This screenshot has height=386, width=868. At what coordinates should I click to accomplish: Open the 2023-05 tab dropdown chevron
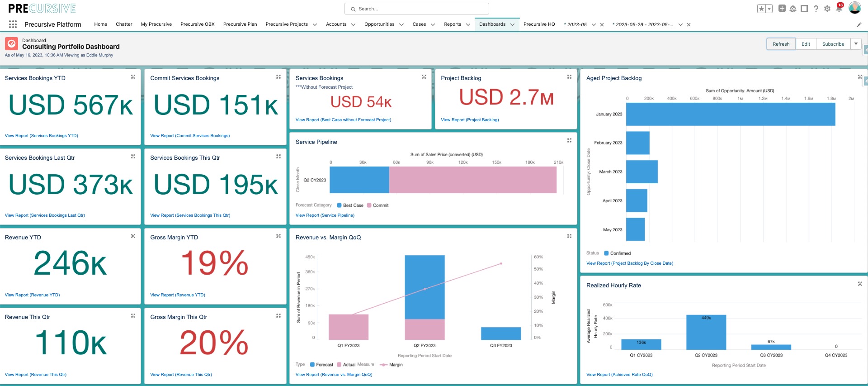point(594,25)
